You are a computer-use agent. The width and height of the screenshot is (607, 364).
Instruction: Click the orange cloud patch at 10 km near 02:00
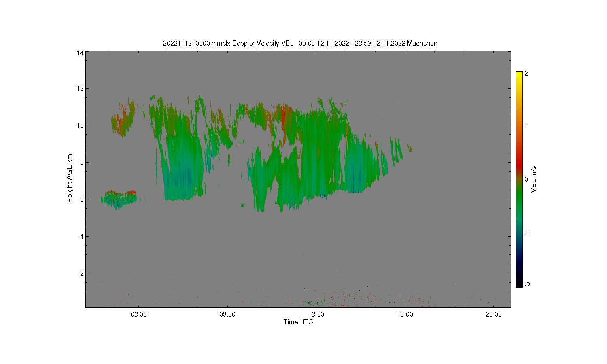(x=123, y=119)
